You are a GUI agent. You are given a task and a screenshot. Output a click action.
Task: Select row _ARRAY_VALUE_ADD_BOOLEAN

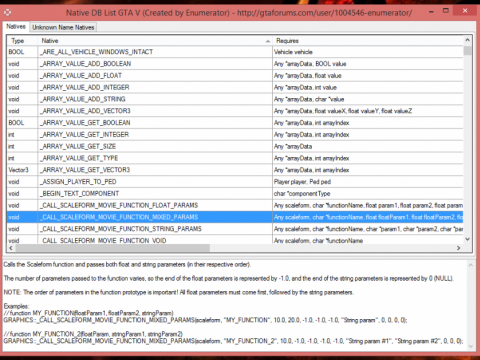(235, 64)
